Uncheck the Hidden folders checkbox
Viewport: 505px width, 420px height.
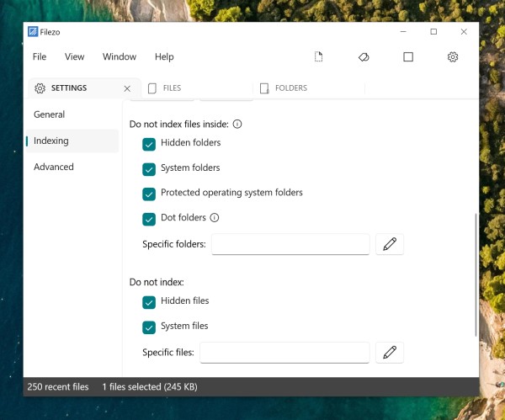click(x=149, y=144)
